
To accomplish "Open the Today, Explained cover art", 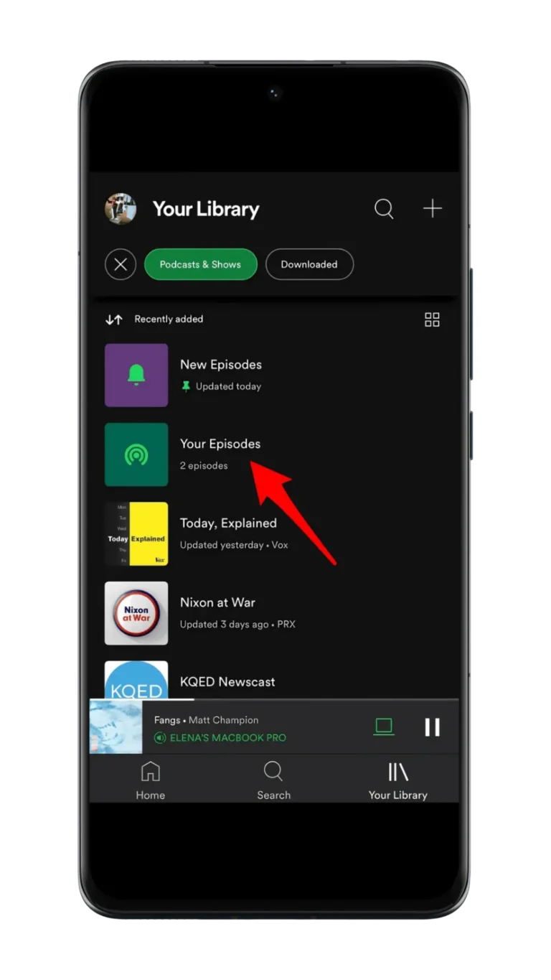I will click(136, 533).
